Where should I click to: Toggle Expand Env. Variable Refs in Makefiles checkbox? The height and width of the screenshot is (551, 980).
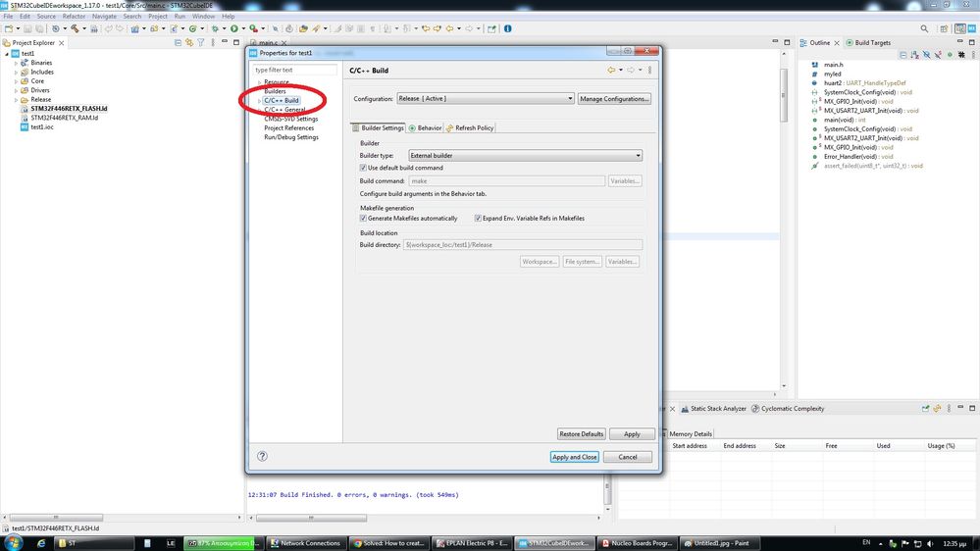click(478, 218)
